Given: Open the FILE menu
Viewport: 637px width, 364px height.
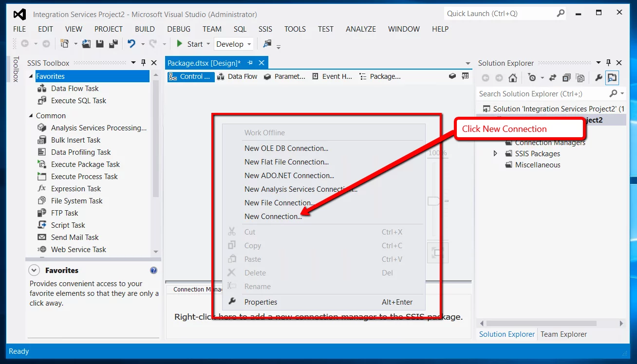Looking at the screenshot, I should [19, 29].
